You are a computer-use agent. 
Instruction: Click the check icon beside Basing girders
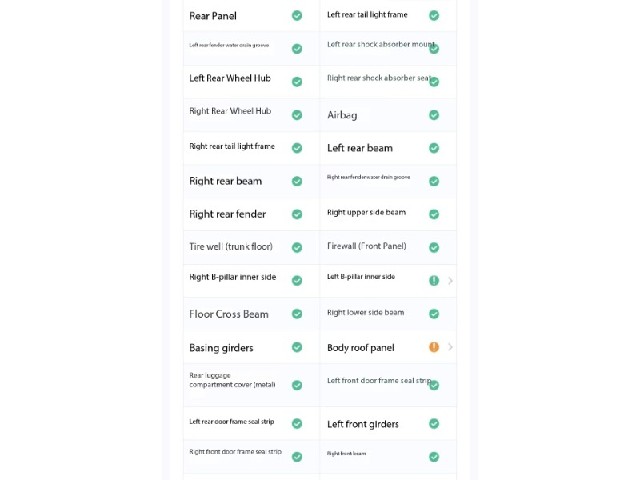(297, 347)
